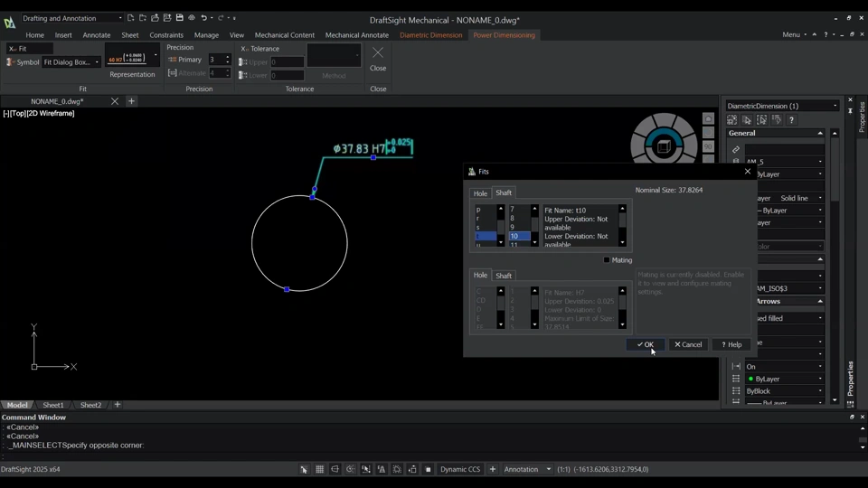Click the Undo arrow icon

pyautogui.click(x=203, y=18)
